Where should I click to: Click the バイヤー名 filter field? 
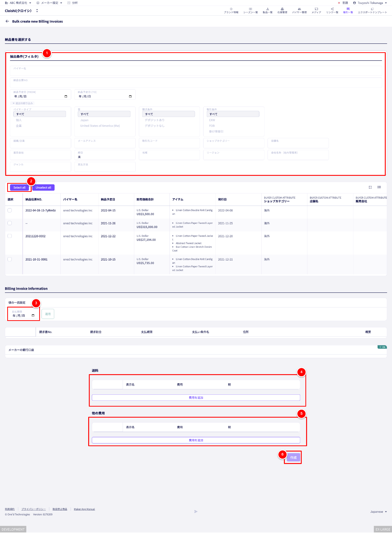196,71
